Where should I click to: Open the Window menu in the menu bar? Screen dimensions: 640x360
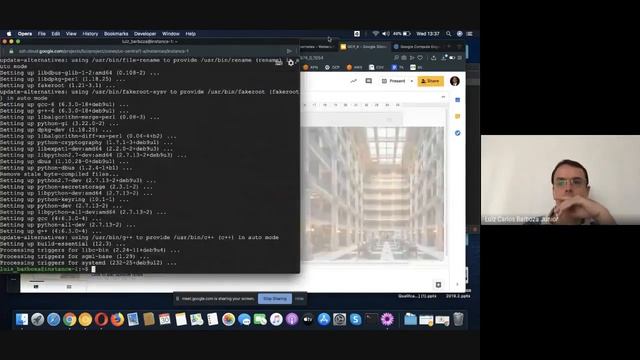[171, 34]
